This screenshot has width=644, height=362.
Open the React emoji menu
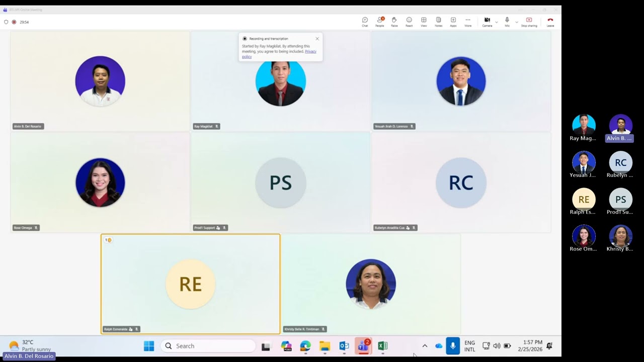coord(409,22)
